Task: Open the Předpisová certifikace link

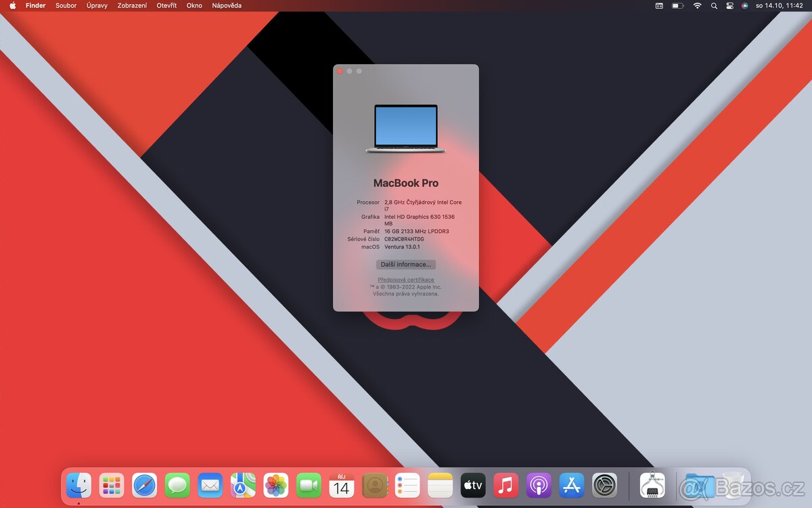Action: (x=406, y=280)
